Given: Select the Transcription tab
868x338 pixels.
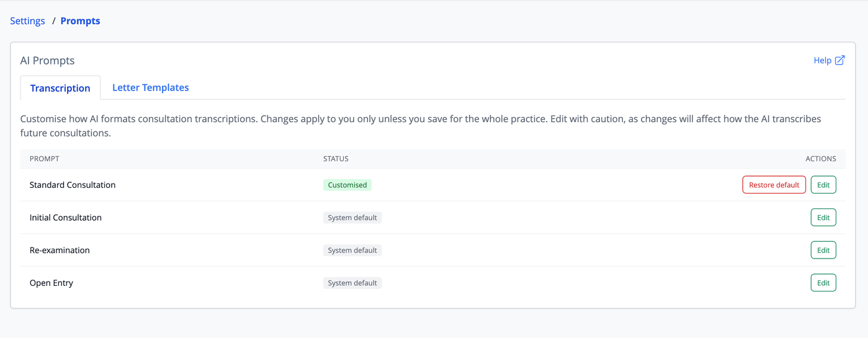Looking at the screenshot, I should pyautogui.click(x=60, y=88).
